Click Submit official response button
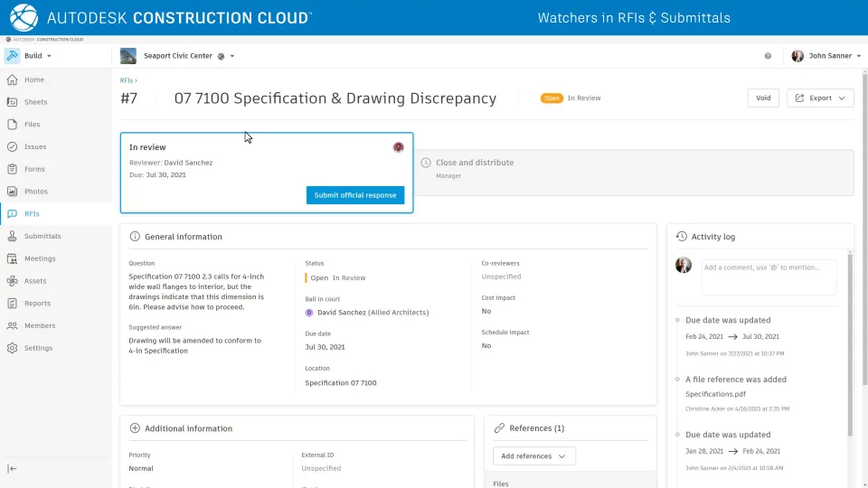 pos(355,195)
